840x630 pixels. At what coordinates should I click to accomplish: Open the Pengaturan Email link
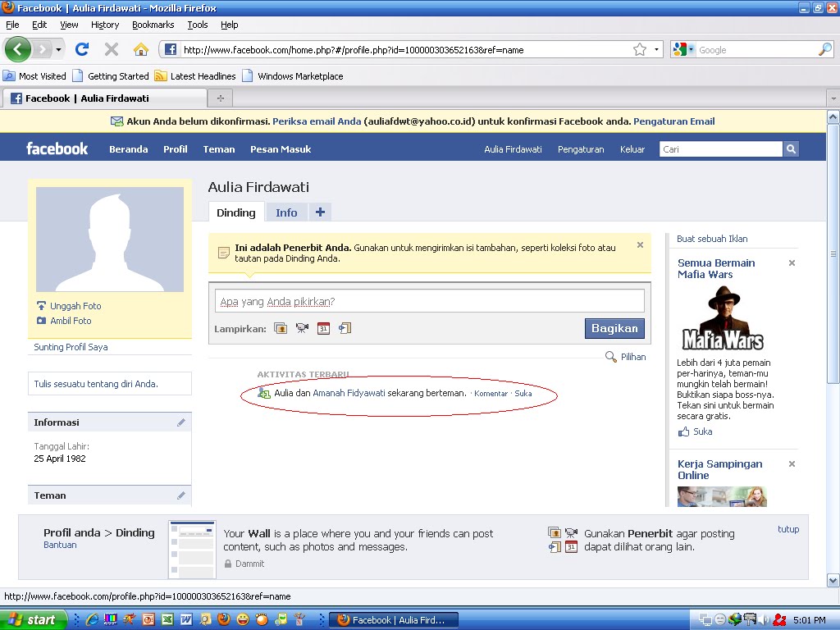[674, 121]
